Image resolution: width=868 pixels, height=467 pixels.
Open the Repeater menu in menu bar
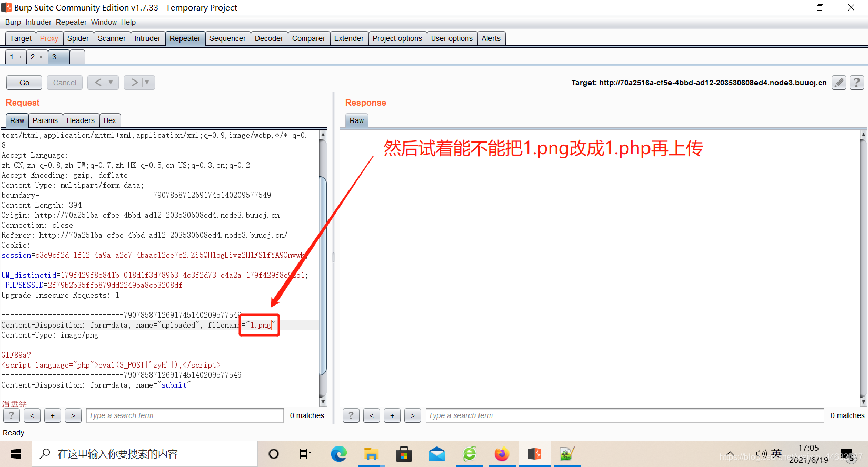click(x=71, y=22)
